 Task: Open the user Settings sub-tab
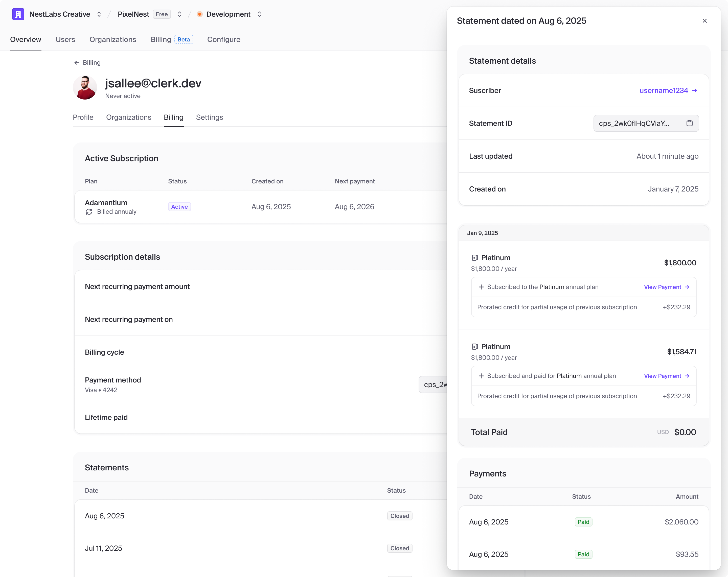209,117
